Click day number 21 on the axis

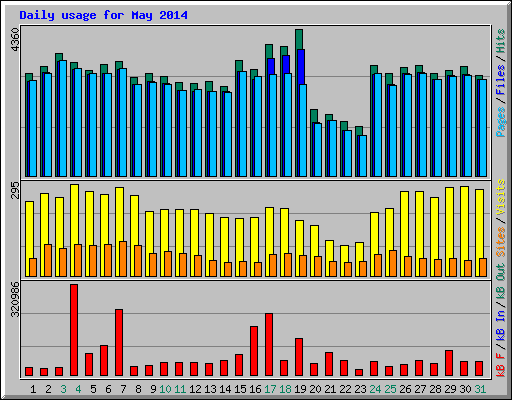[330, 389]
